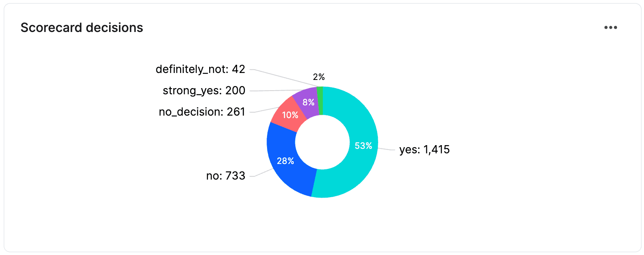Click the 'strong_yes: 200' label
The width and height of the screenshot is (644, 255).
point(204,91)
